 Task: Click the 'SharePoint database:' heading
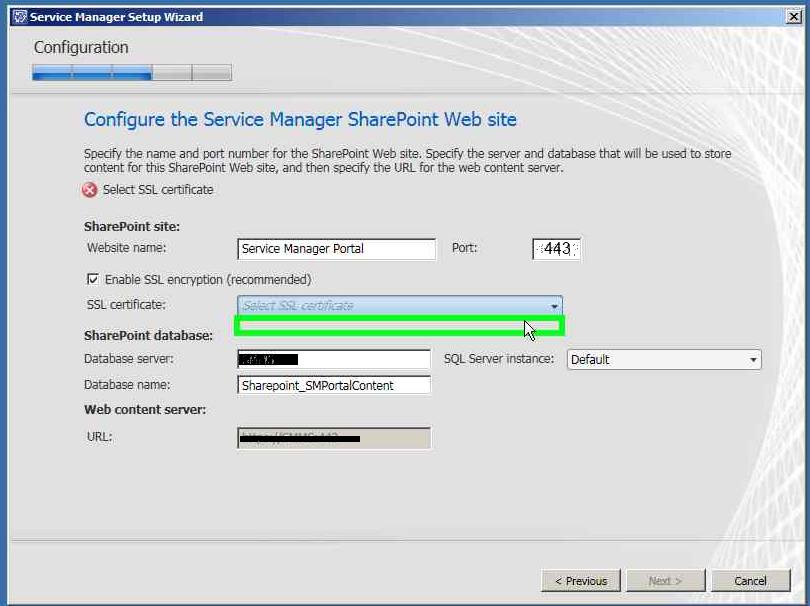148,336
